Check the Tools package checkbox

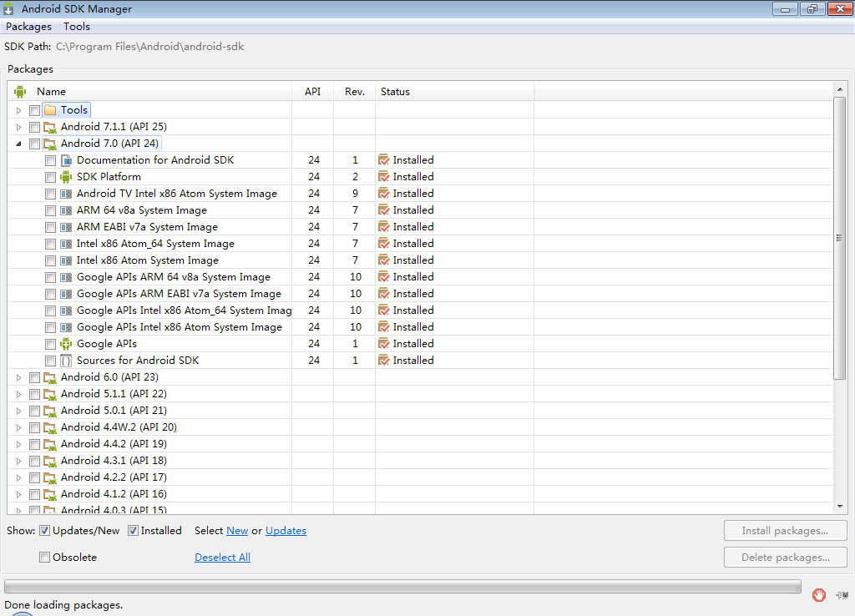tap(34, 110)
